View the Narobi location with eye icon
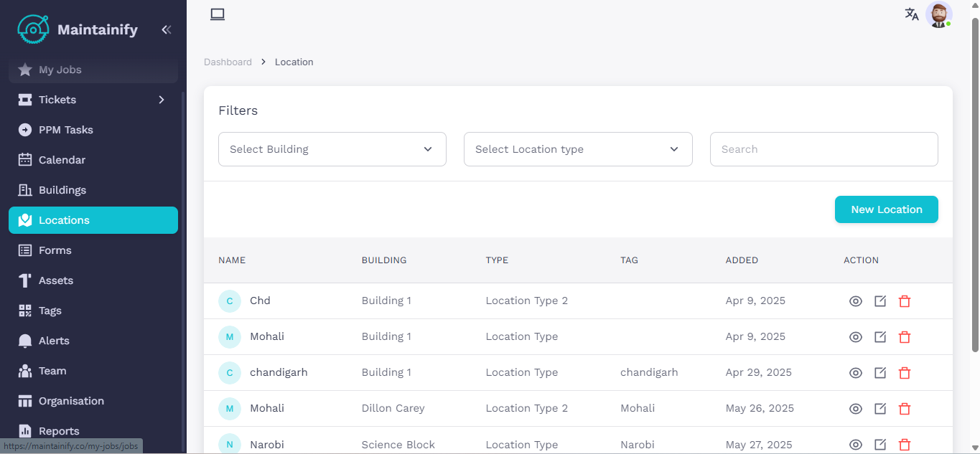This screenshot has width=980, height=454. pos(855,445)
